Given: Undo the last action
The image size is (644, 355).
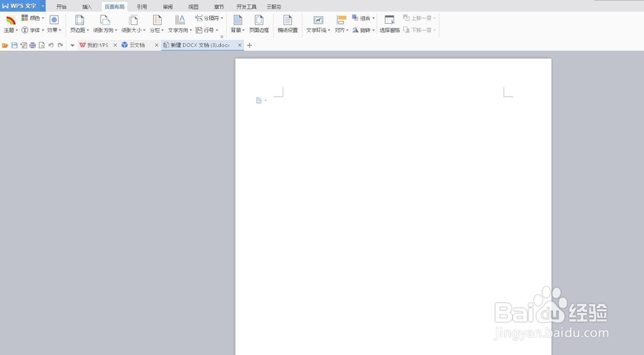Looking at the screenshot, I should coord(51,45).
